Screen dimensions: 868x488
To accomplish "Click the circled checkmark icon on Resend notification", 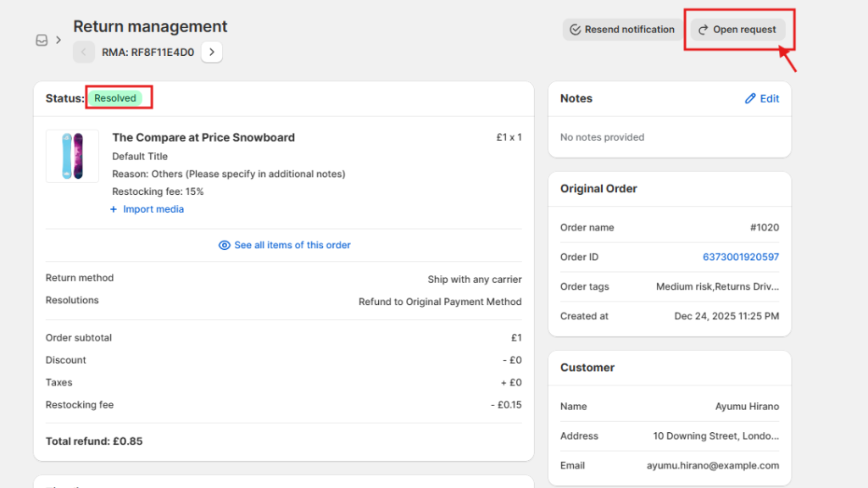I will [x=576, y=29].
